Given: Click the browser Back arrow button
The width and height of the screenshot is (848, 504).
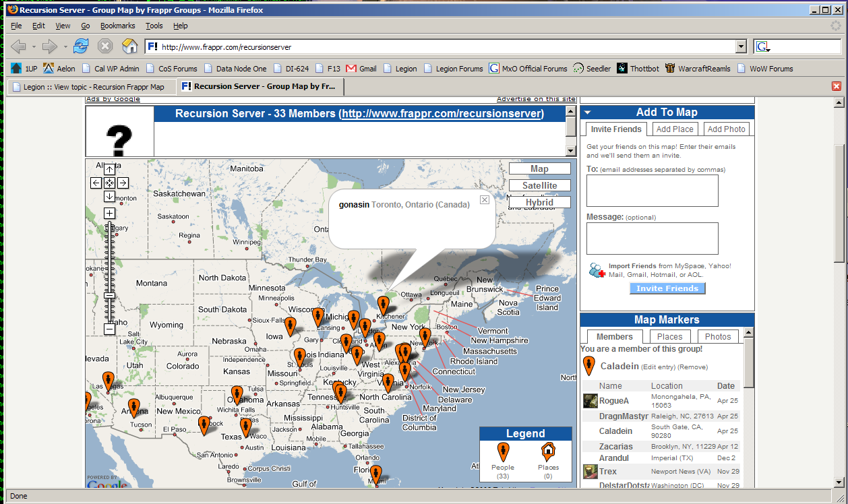Looking at the screenshot, I should 19,46.
